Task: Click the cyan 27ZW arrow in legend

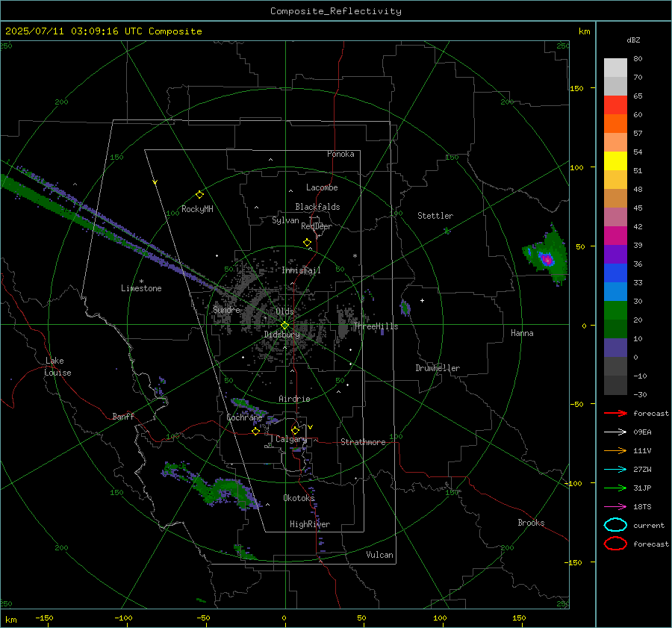Action: coord(615,470)
